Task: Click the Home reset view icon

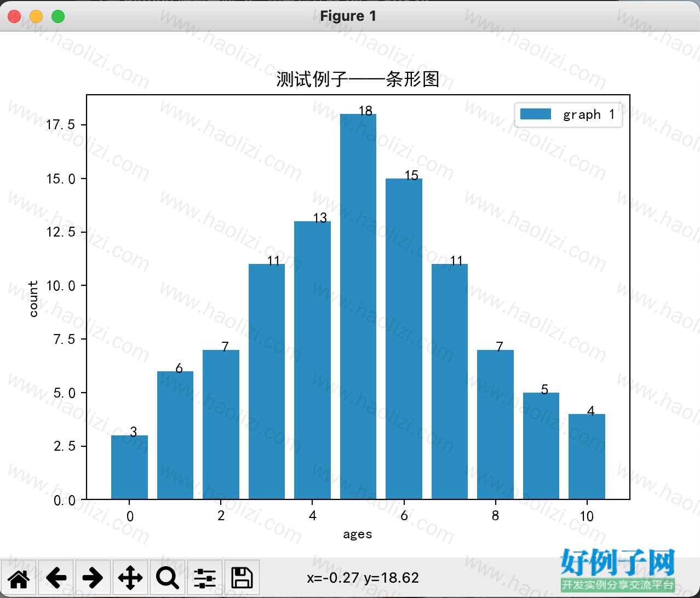Action: [x=19, y=578]
